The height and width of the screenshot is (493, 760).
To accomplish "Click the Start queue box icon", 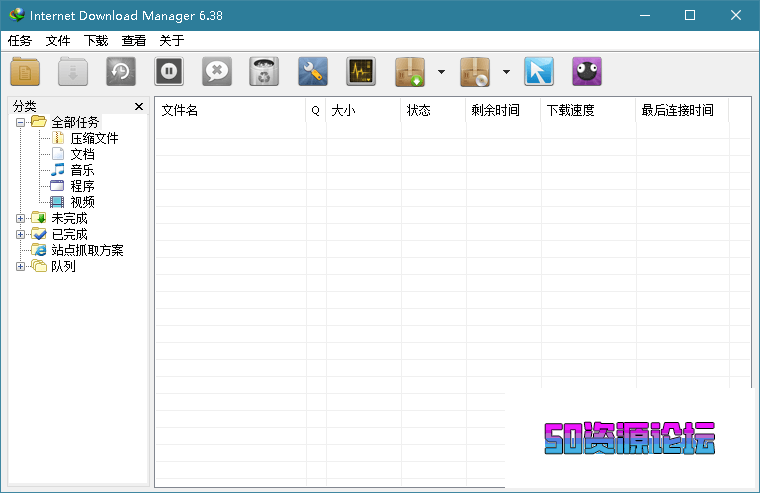I will pyautogui.click(x=410, y=72).
